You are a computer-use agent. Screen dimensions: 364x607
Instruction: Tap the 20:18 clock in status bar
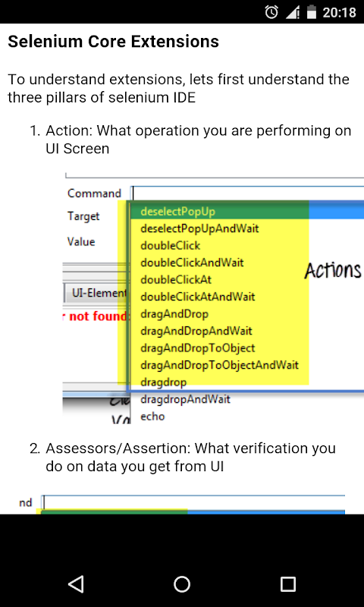339,12
